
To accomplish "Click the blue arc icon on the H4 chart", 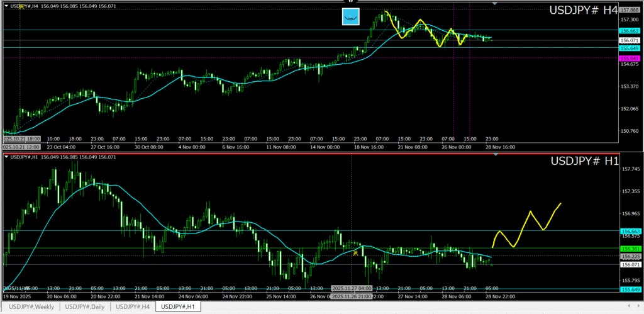I will [x=350, y=17].
